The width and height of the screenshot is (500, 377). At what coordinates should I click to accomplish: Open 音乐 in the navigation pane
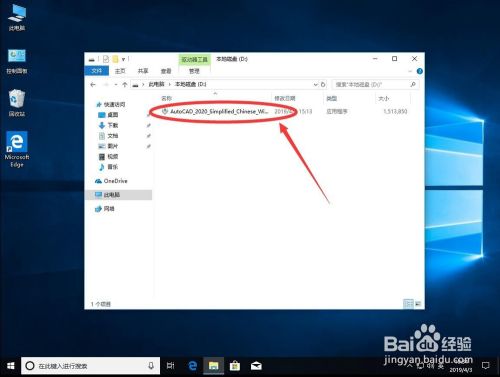pos(108,167)
